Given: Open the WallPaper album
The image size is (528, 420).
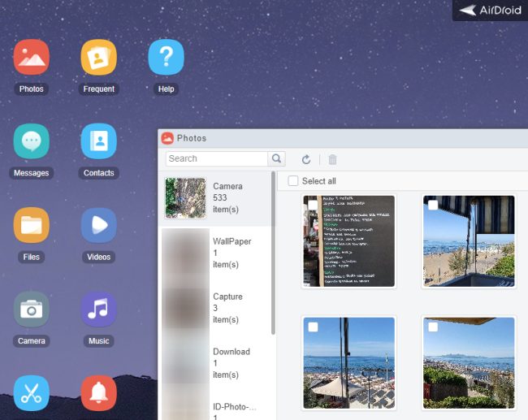Looking at the screenshot, I should [x=216, y=253].
